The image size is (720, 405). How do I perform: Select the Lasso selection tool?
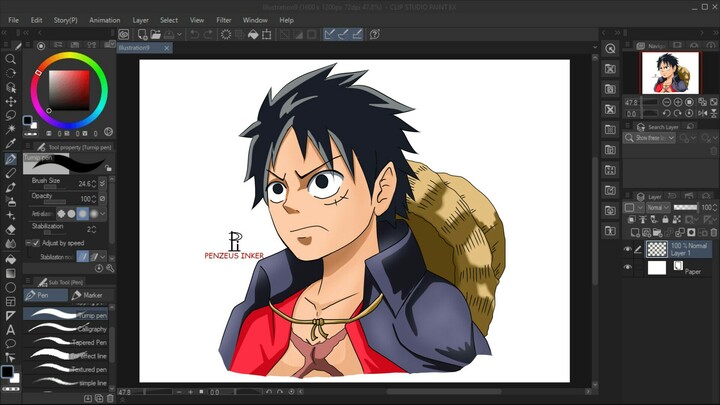pyautogui.click(x=10, y=115)
